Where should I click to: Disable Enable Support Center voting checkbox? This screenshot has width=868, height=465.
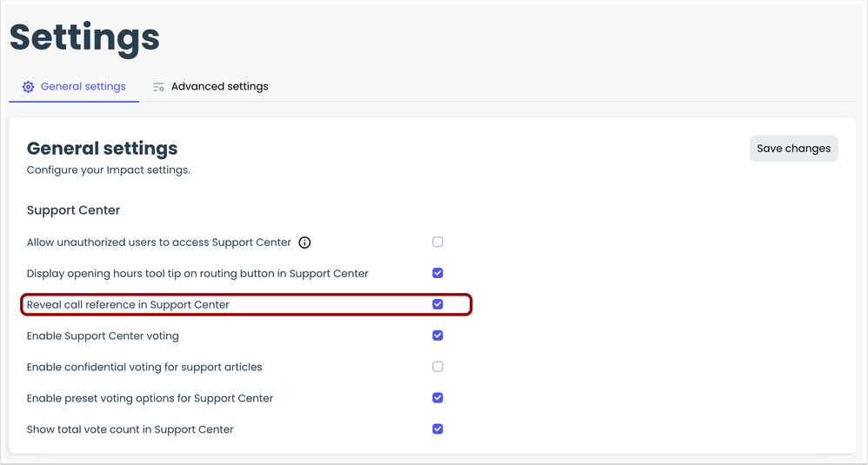(x=437, y=335)
